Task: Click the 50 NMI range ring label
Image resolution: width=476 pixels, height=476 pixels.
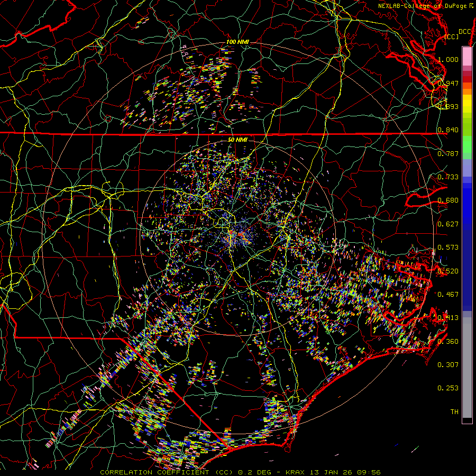Action: pyautogui.click(x=237, y=140)
